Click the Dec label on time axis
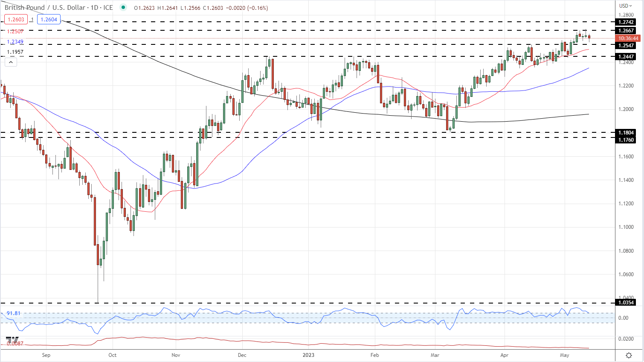The image size is (644, 362). [x=242, y=355]
